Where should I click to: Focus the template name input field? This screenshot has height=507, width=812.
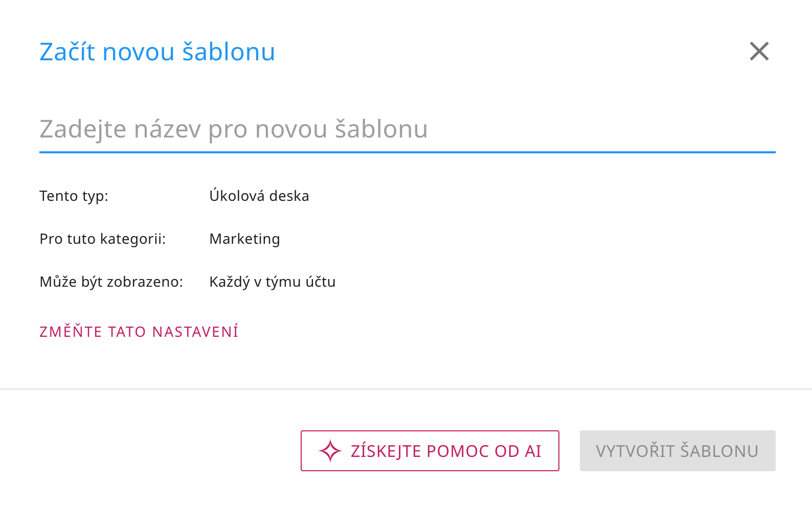[x=407, y=129]
